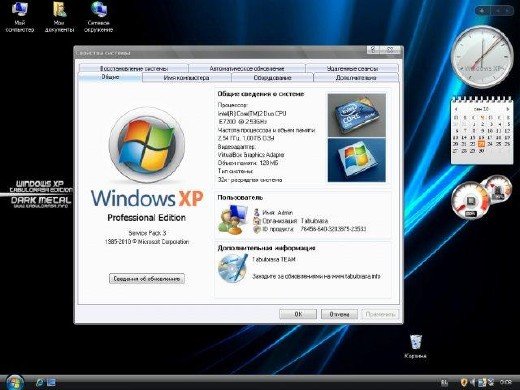520x390 pixels.
Task: Open the My Computer desktop icon
Action: point(20,17)
